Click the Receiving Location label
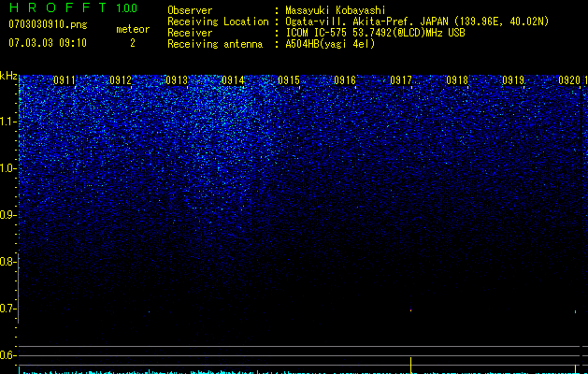Viewport: 588px width, 374px height. point(218,22)
